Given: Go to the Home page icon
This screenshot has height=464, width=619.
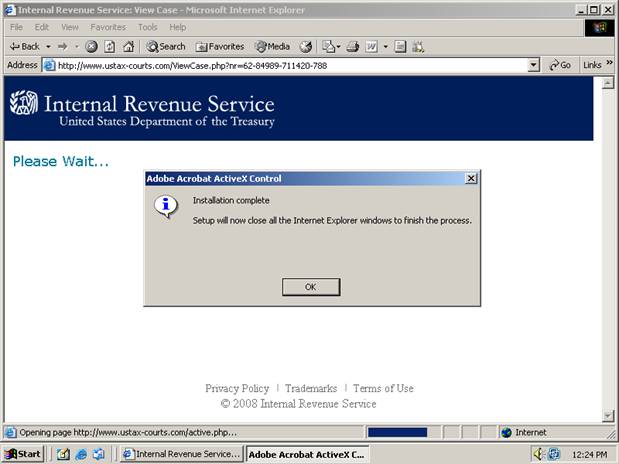Looking at the screenshot, I should tap(128, 47).
